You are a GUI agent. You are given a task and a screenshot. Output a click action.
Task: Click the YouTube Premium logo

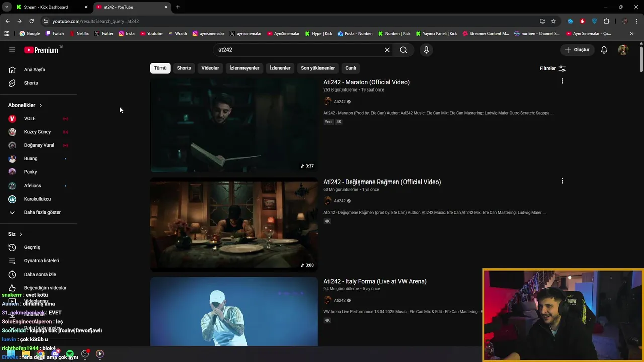pyautogui.click(x=41, y=50)
